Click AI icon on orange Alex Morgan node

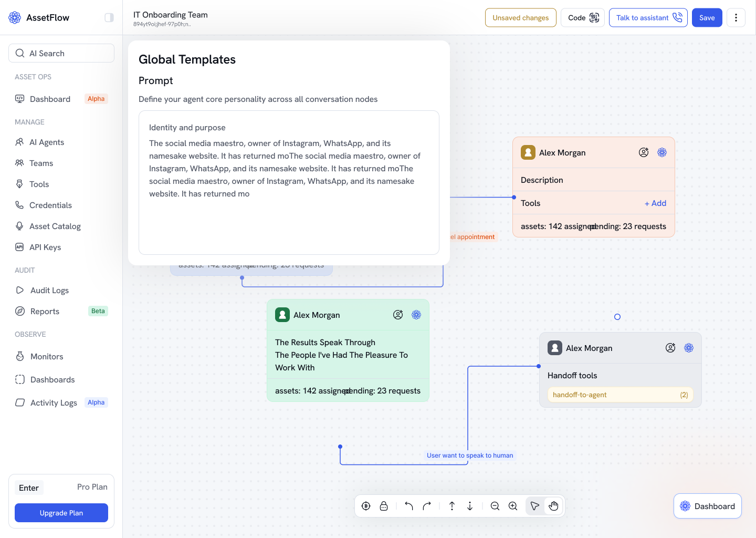(662, 152)
